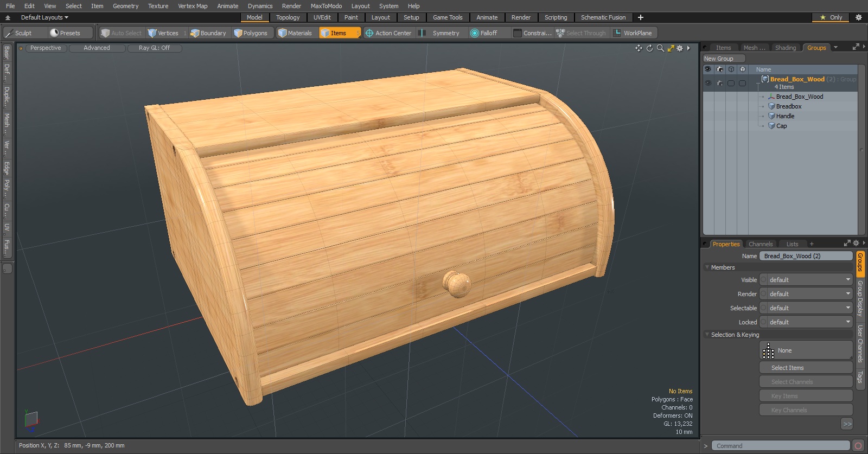The height and width of the screenshot is (454, 868).
Task: Add a new layout tab with plus
Action: tap(641, 17)
